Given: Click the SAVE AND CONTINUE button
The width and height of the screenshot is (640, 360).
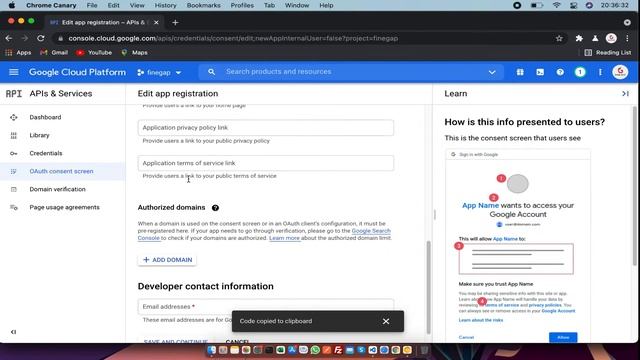Looking at the screenshot, I should point(176,341).
